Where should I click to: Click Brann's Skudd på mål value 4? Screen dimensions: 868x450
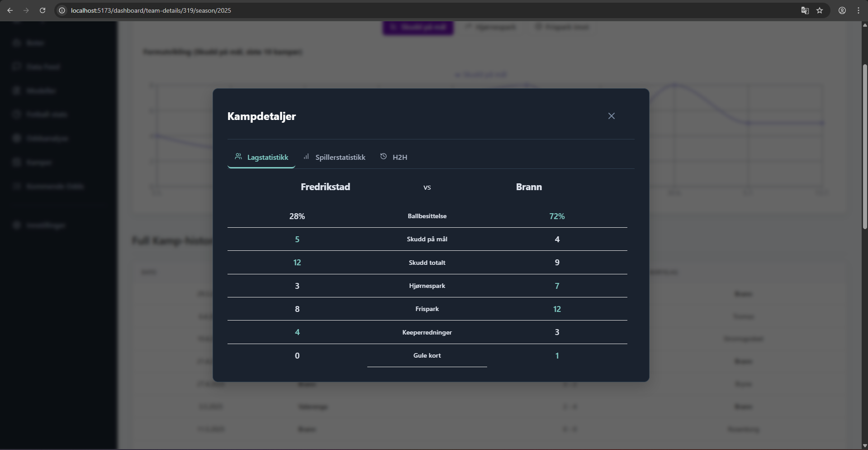(557, 239)
